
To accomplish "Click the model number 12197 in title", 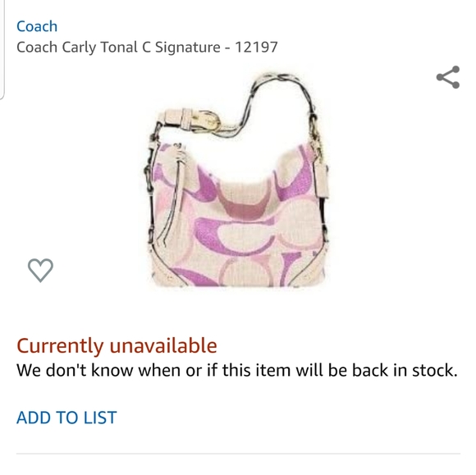I will (x=257, y=47).
